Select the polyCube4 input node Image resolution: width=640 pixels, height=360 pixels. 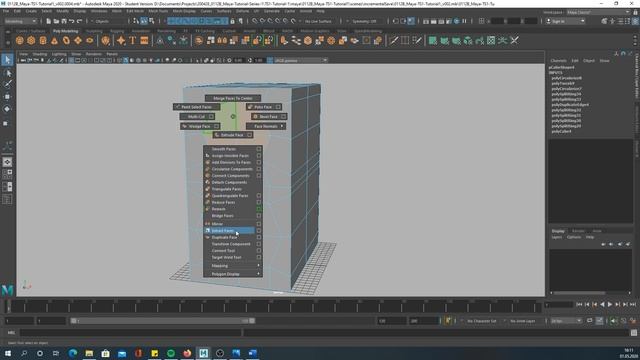(x=561, y=131)
